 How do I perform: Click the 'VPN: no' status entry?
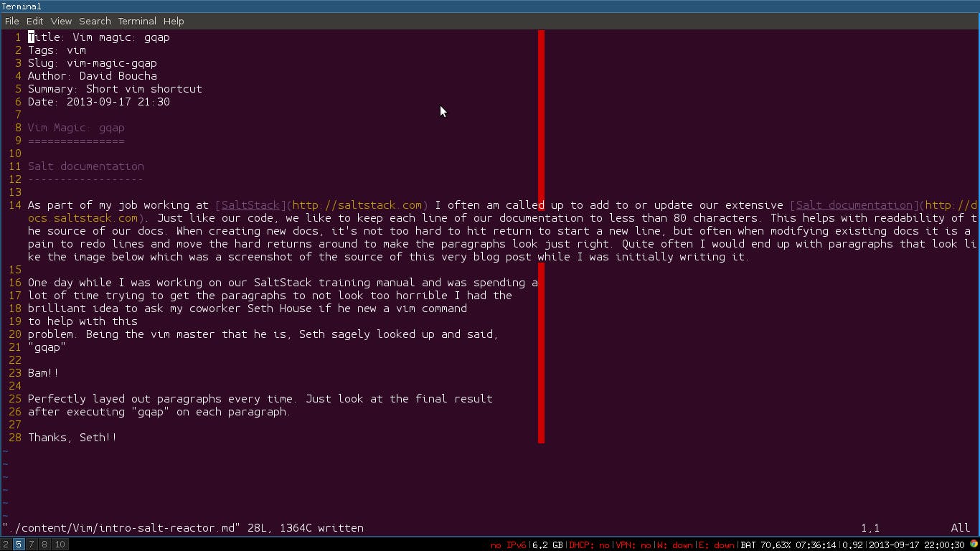coord(633,545)
